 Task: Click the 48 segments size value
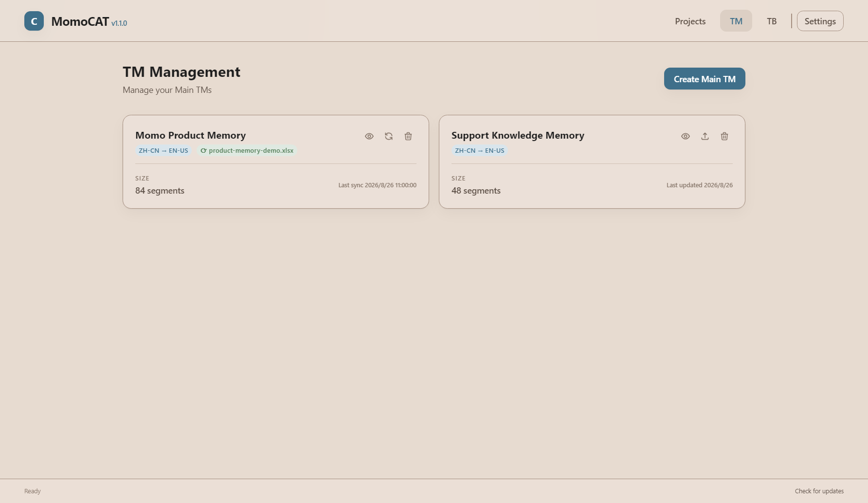(476, 191)
